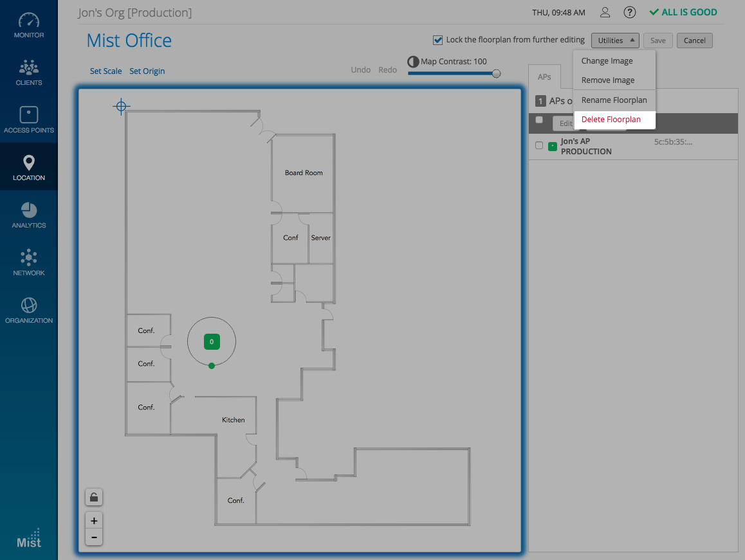Choose Rename Floorplan from the menu

click(x=614, y=100)
